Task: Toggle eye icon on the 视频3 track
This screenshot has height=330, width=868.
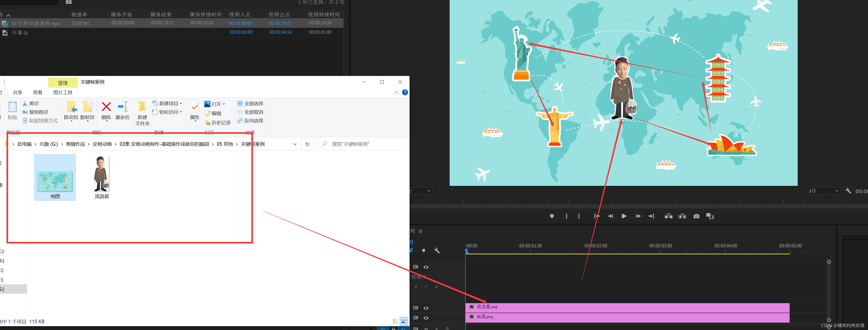Action: coord(426,267)
